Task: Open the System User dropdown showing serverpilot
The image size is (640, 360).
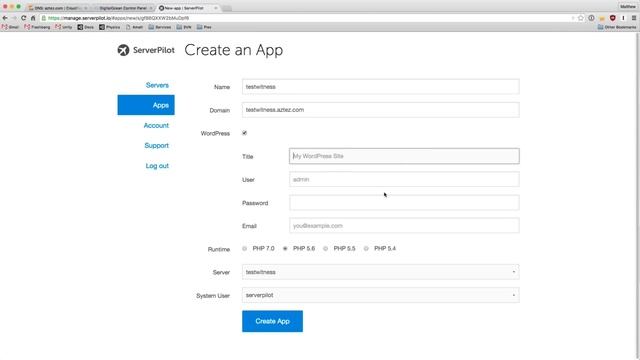Action: pyautogui.click(x=380, y=295)
